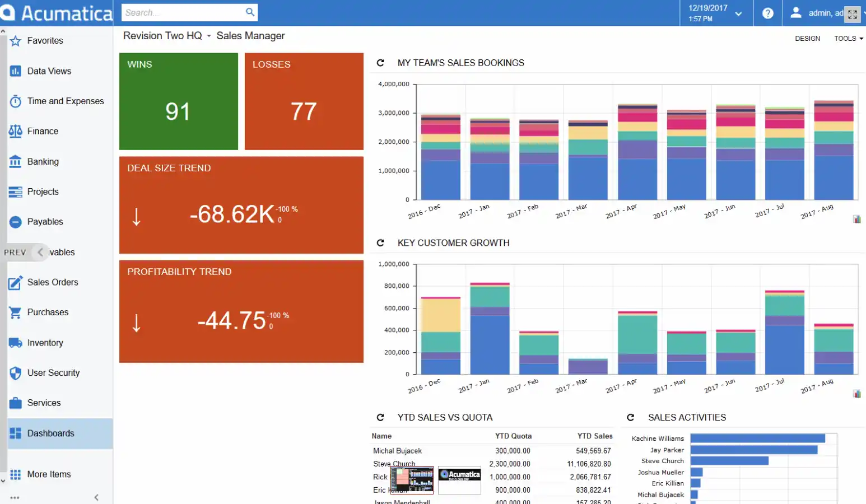Click the Purchases shopping cart icon
The width and height of the screenshot is (866, 504).
point(16,312)
